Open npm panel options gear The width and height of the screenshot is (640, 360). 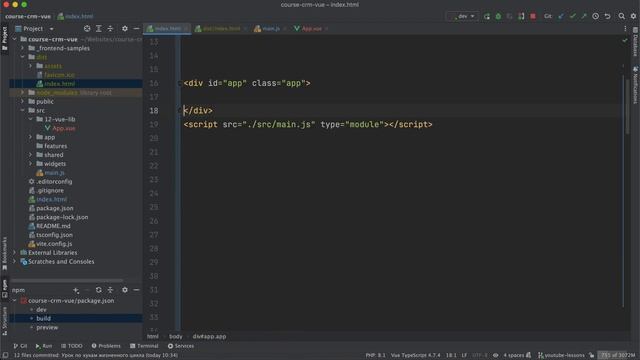click(125, 290)
